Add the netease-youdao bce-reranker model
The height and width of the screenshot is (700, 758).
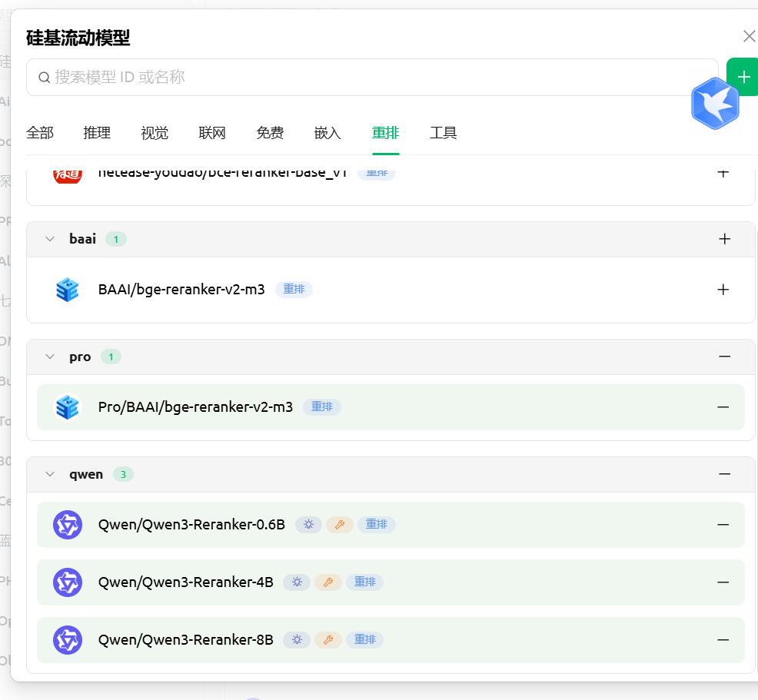pos(723,172)
